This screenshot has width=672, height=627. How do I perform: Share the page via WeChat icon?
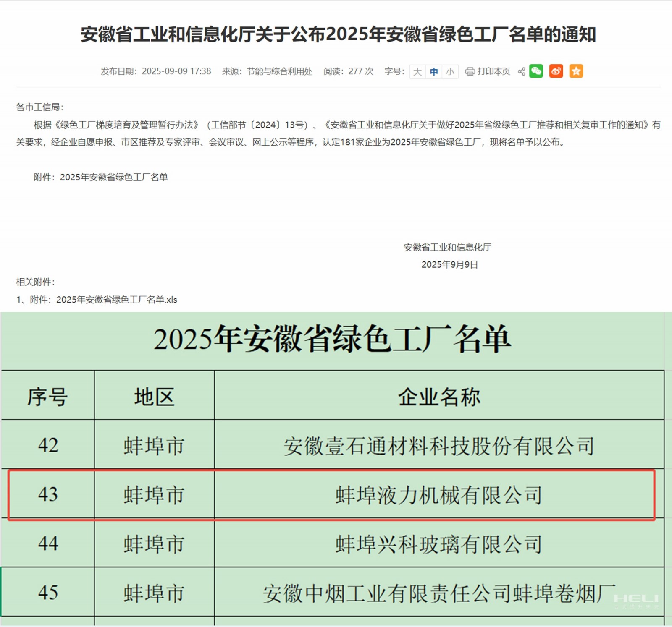(x=536, y=71)
